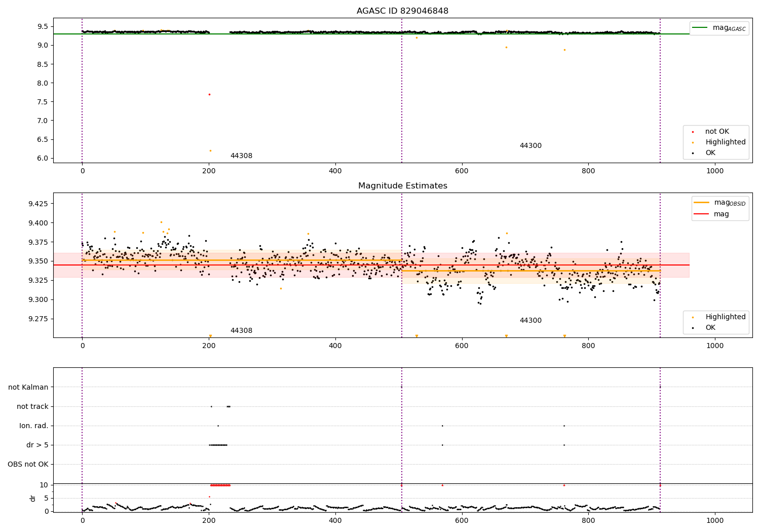Click the 1000 x-axis tick of top plot
The image size is (760, 532).
point(715,171)
